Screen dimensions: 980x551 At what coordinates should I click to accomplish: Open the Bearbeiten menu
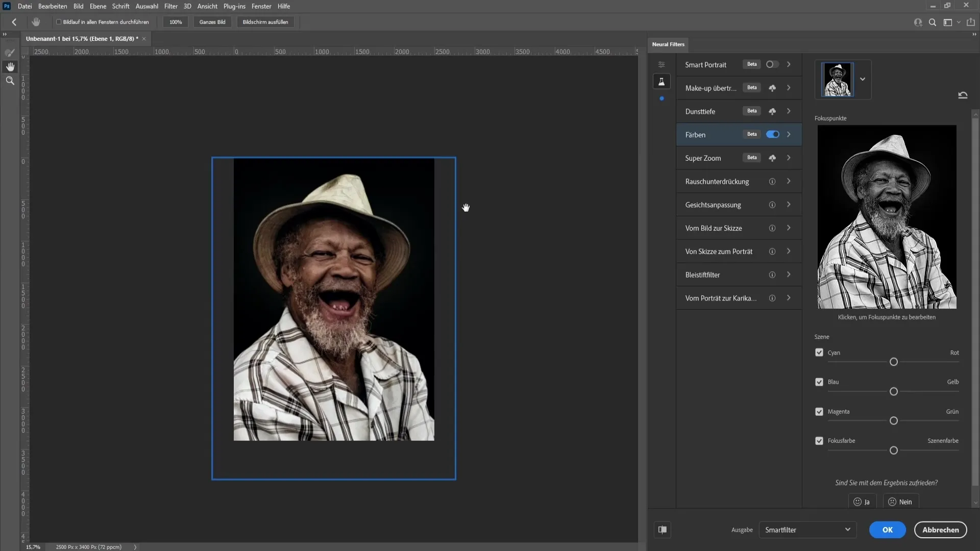click(x=53, y=6)
